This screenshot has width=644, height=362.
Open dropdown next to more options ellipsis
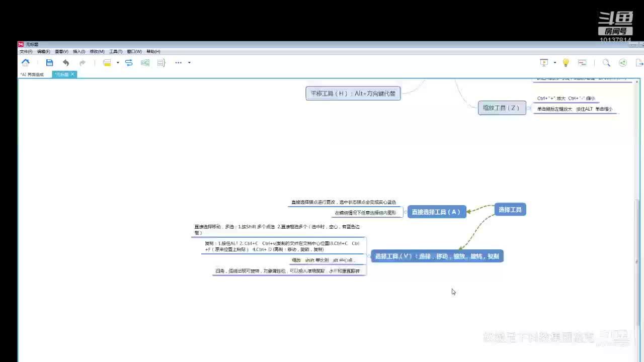[x=189, y=63]
